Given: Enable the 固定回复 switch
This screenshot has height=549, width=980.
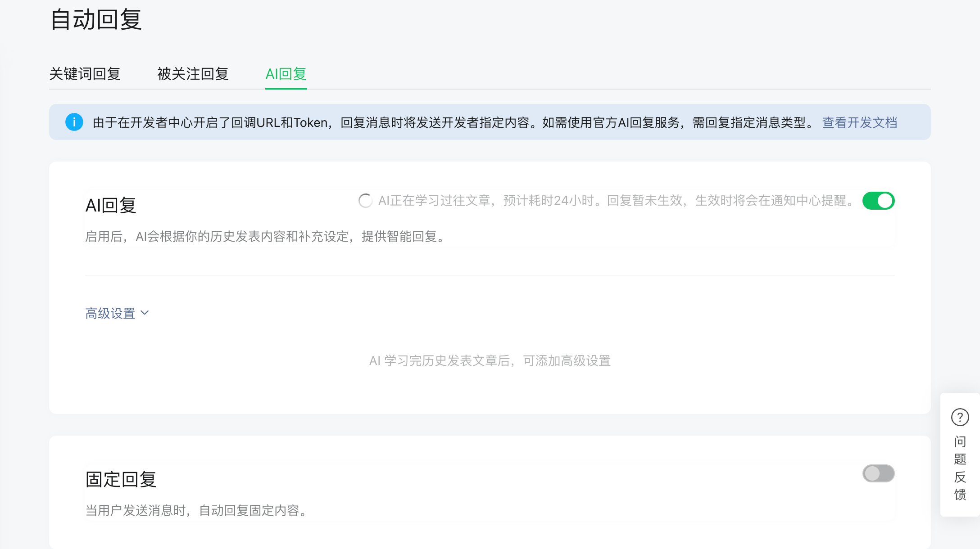Looking at the screenshot, I should click(878, 473).
